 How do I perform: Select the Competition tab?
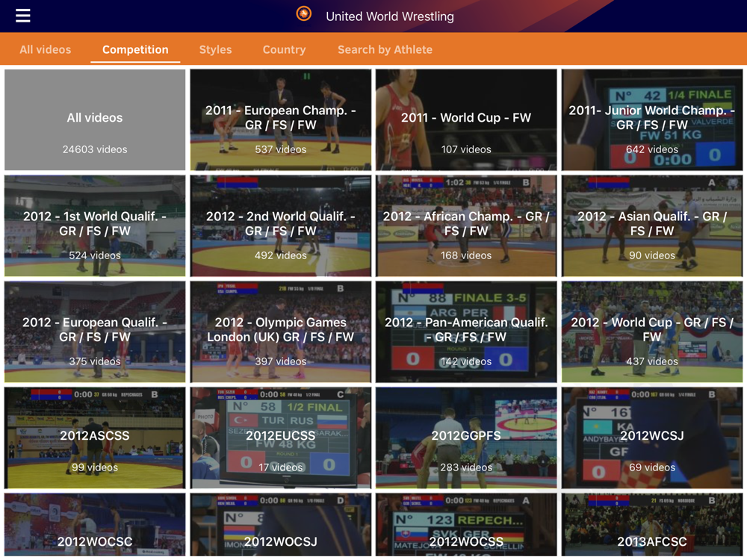pos(135,49)
